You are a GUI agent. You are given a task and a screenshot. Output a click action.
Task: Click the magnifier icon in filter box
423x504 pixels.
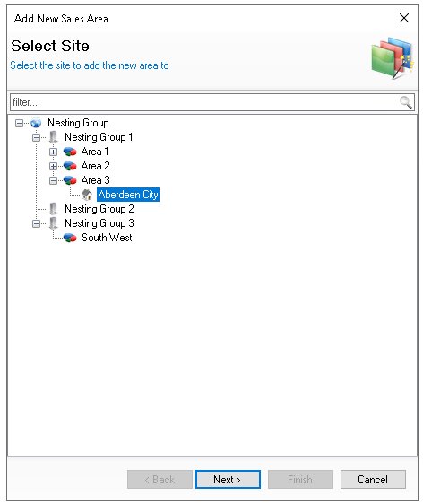pyautogui.click(x=406, y=102)
